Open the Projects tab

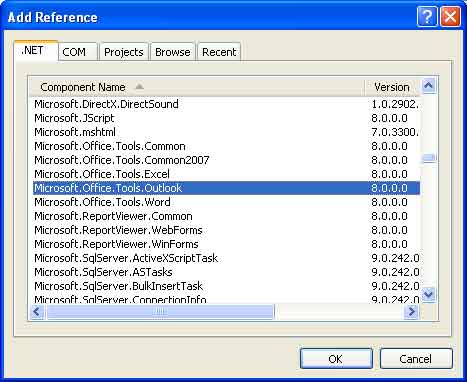[x=124, y=52]
